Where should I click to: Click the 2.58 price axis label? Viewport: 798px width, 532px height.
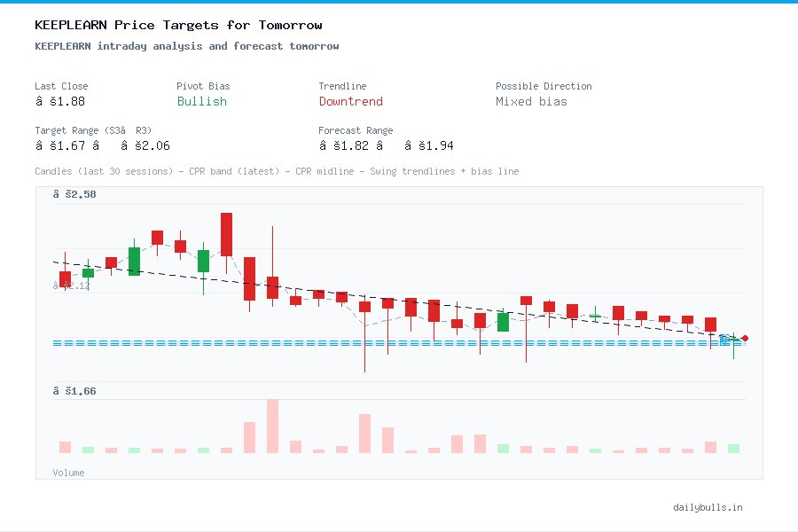click(74, 193)
